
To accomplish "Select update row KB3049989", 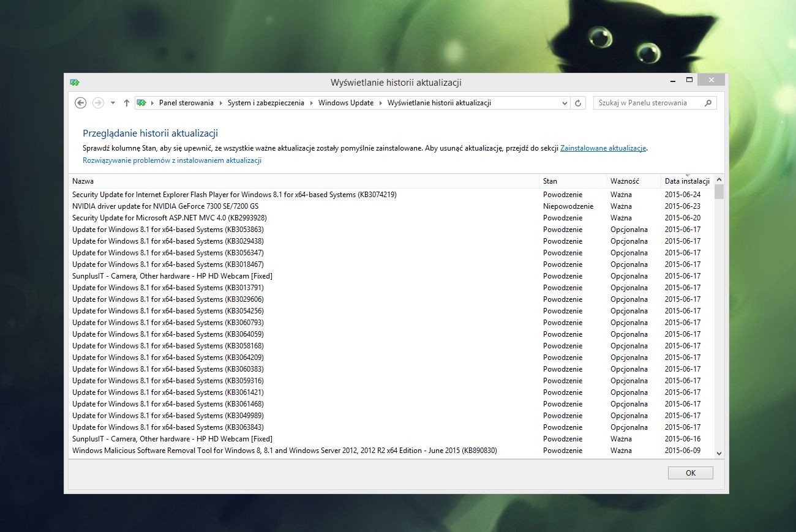I will point(391,416).
